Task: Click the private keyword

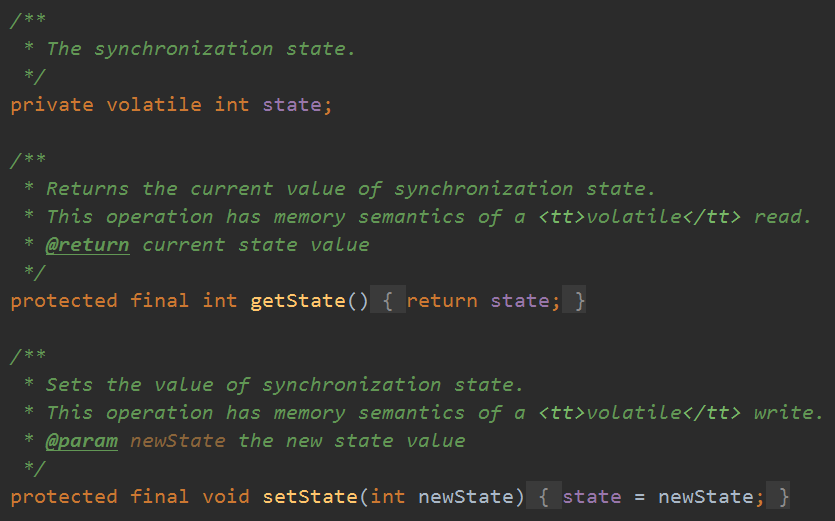Action: coord(52,104)
